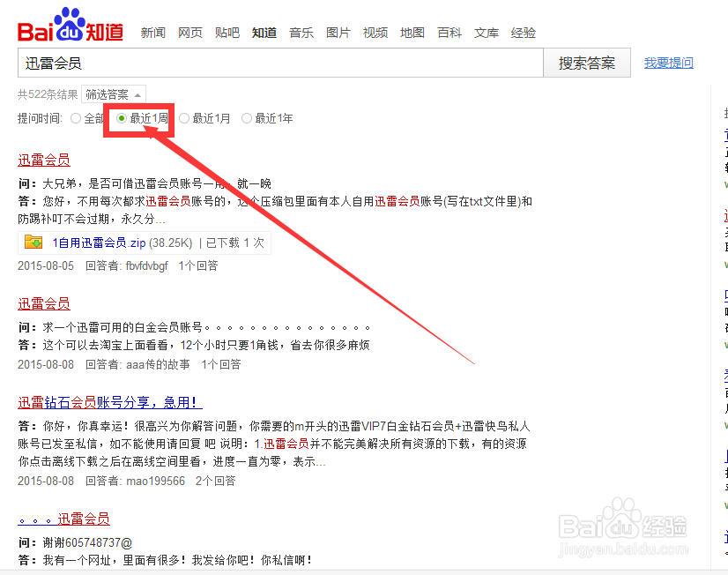Click the question text 谢谢605748737@
Image resolution: width=728 pixels, height=575 pixels.
88,542
